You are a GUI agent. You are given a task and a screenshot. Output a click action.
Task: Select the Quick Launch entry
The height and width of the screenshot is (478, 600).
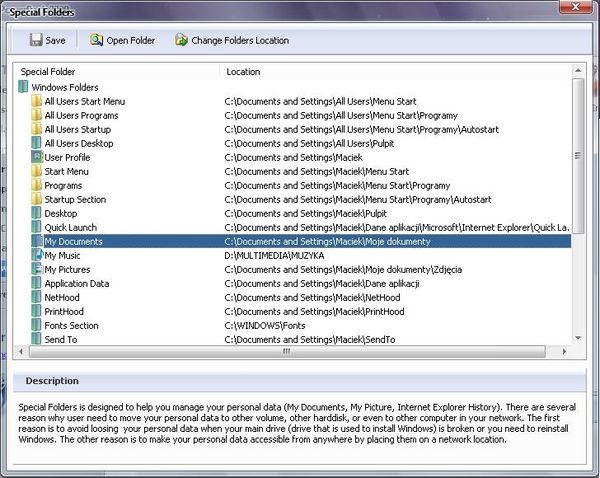[70, 227]
